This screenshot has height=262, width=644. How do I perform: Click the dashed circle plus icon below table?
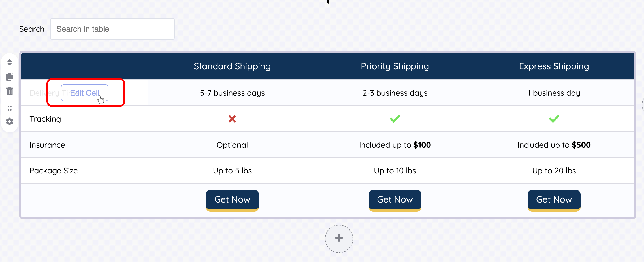(339, 238)
